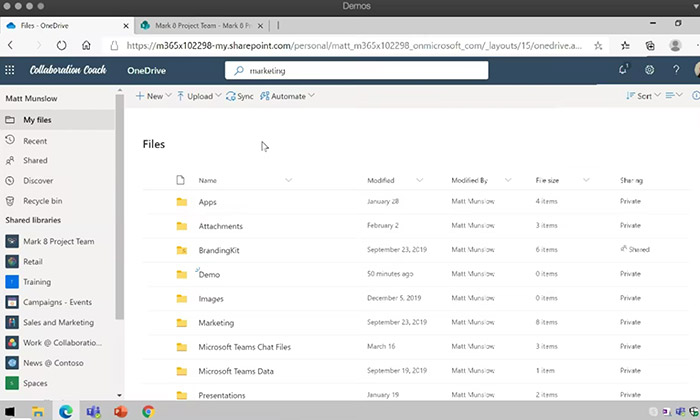Screen dimensions: 700x420
Task: Open the Name column header dropdown
Action: pos(288,180)
